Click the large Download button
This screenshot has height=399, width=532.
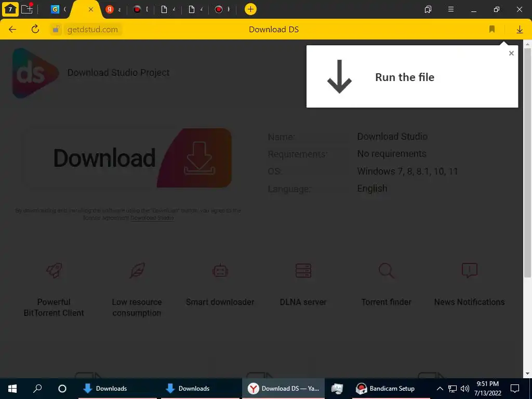[x=127, y=158]
